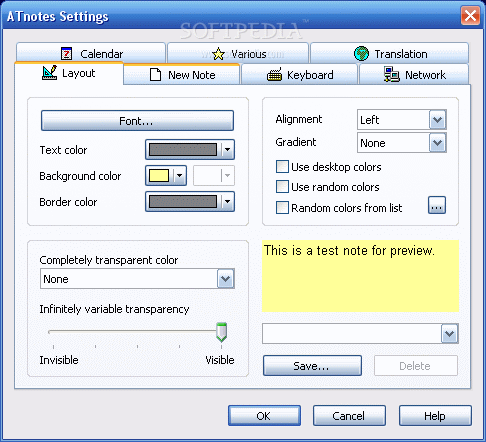Expand Completely transparent color dropdown
The width and height of the screenshot is (486, 442).
pos(226,279)
